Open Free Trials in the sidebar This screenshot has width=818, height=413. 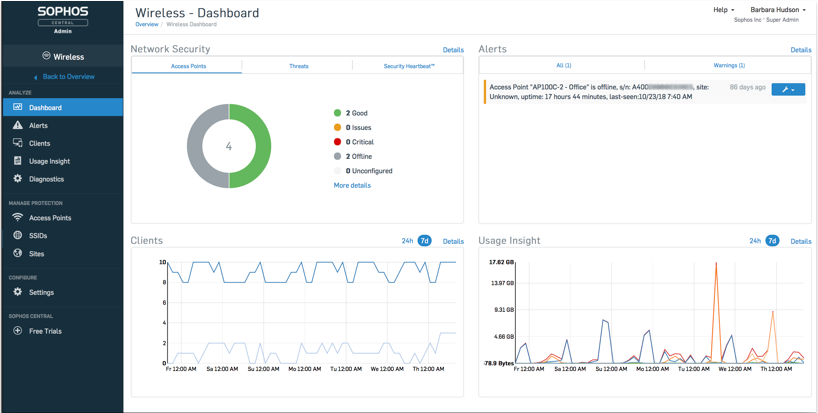click(x=63, y=331)
